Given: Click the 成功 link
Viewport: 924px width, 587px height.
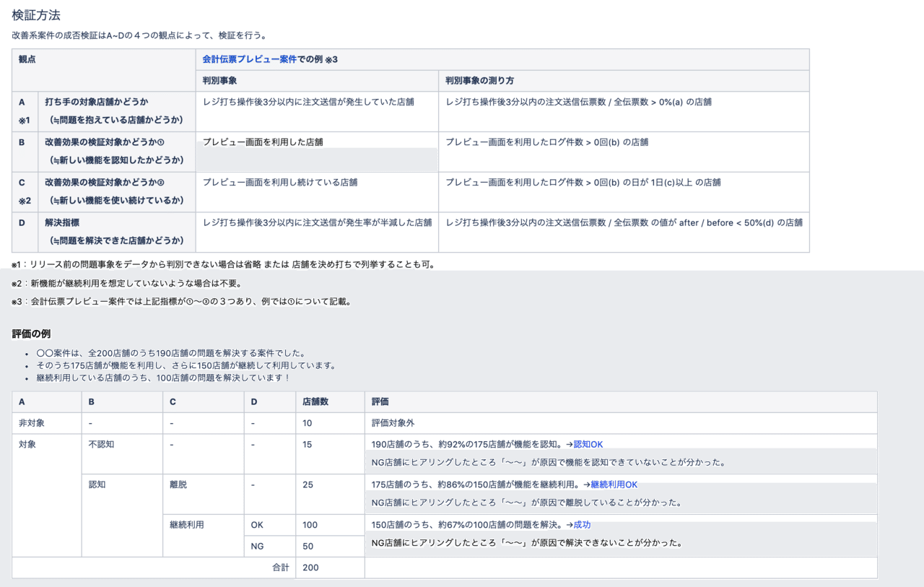Looking at the screenshot, I should (x=582, y=525).
